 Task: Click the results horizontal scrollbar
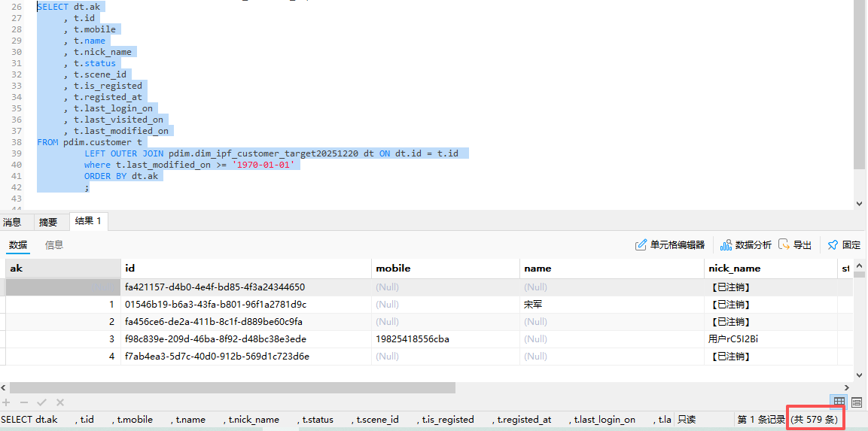point(226,388)
